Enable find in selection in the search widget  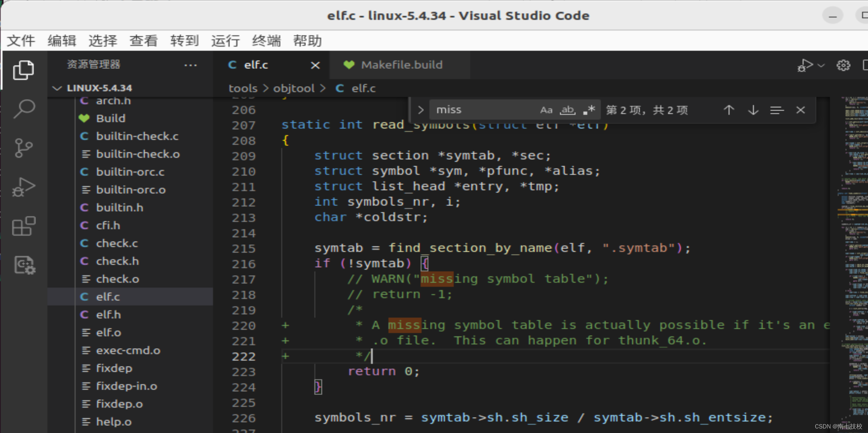pos(778,110)
